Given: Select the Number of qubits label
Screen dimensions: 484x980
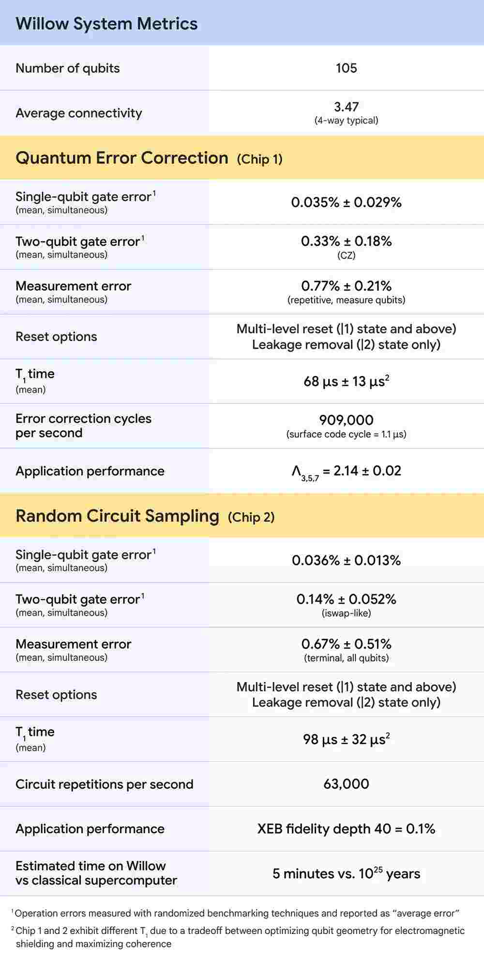Looking at the screenshot, I should [x=68, y=68].
